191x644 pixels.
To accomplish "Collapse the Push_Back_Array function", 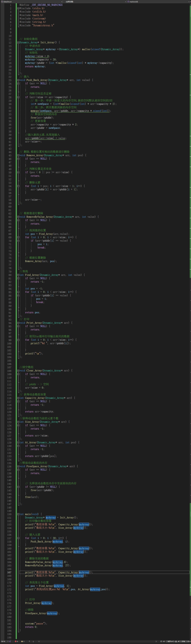I will click(x=18, y=80).
